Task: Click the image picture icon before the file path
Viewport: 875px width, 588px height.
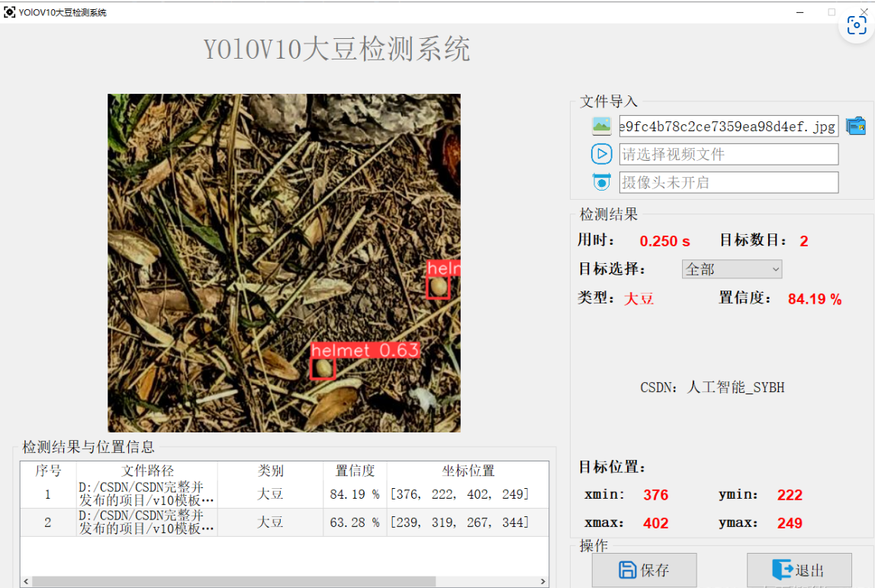Action: click(x=601, y=125)
